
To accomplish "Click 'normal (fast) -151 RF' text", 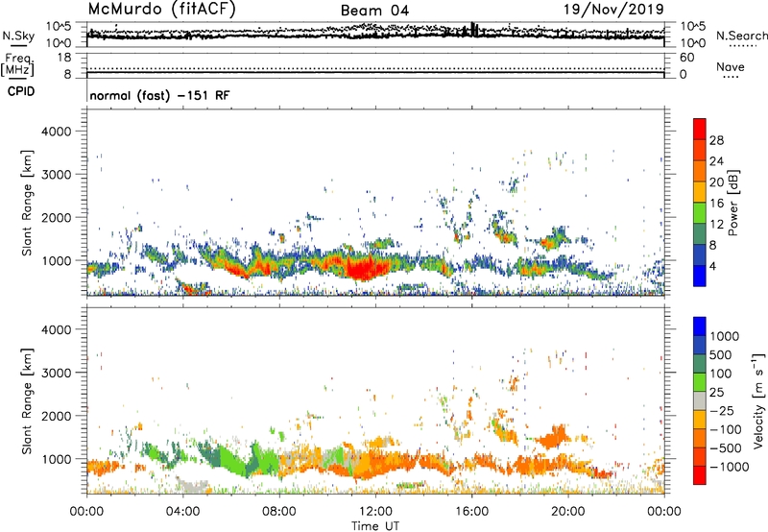I will coord(159,95).
